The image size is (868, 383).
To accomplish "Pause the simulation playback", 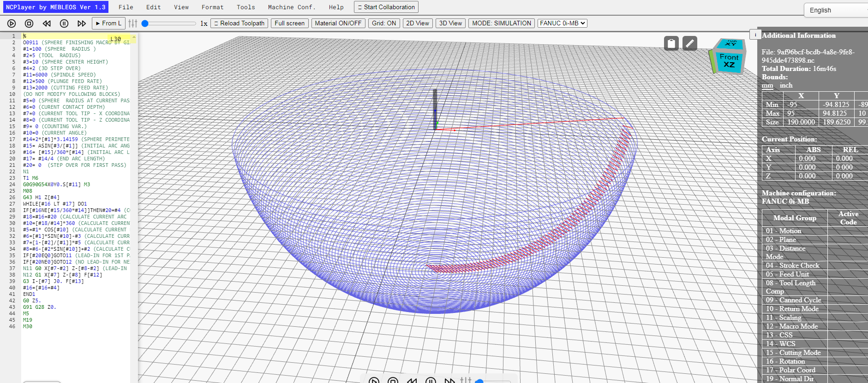I will coord(64,24).
